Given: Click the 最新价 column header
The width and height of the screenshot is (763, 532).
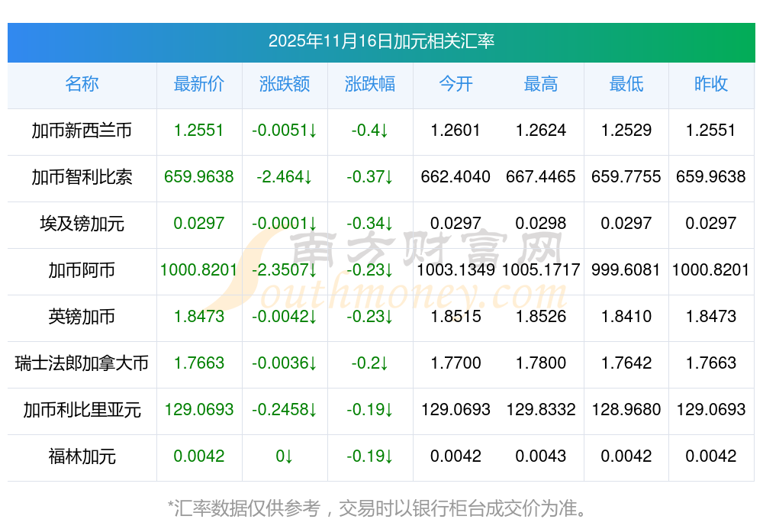Looking at the screenshot, I should (199, 84).
